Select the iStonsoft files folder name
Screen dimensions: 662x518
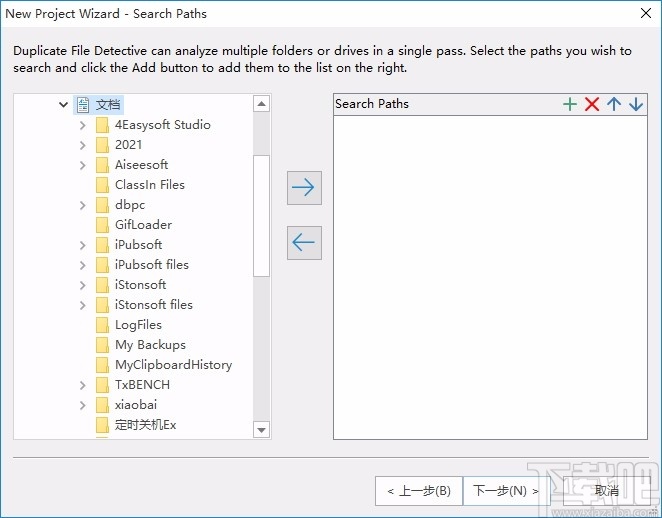coord(154,305)
